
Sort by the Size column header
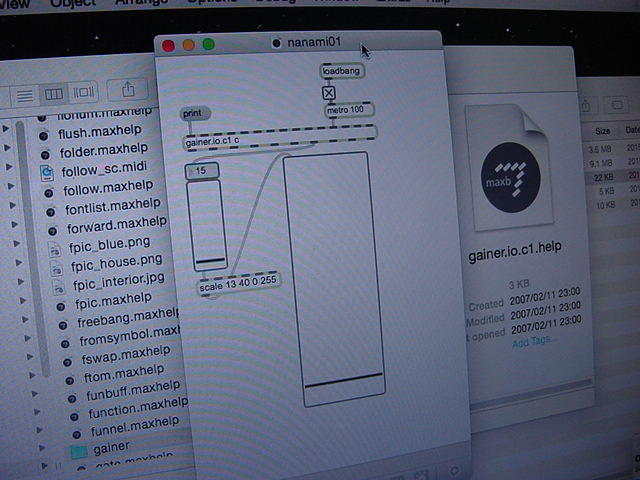(602, 131)
